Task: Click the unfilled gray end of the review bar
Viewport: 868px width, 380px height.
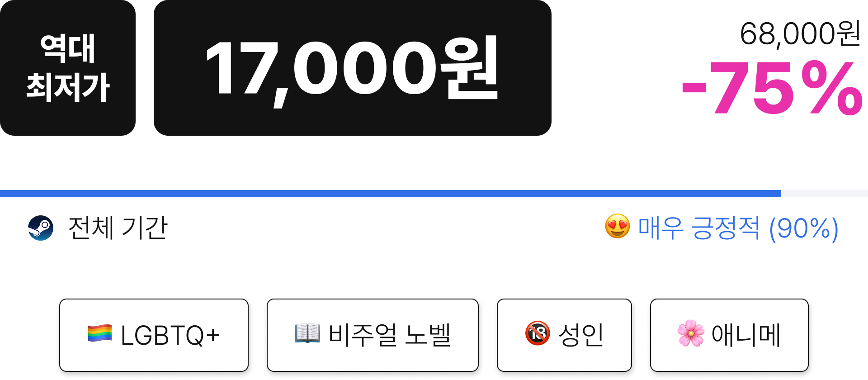Action: 825,194
